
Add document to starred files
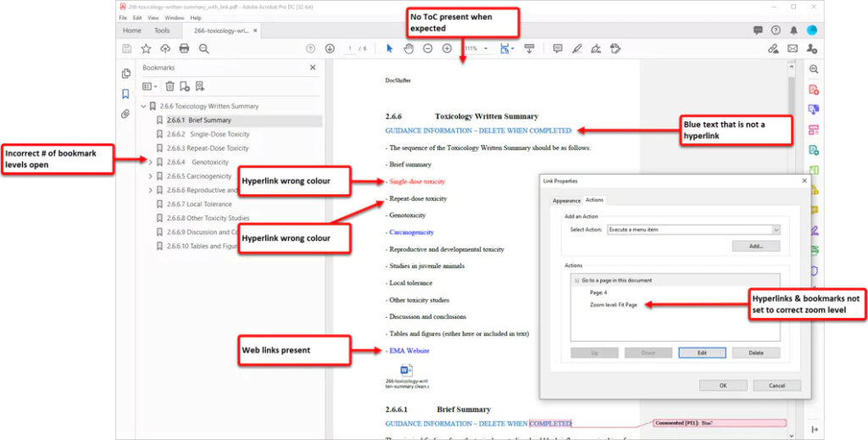tap(146, 48)
